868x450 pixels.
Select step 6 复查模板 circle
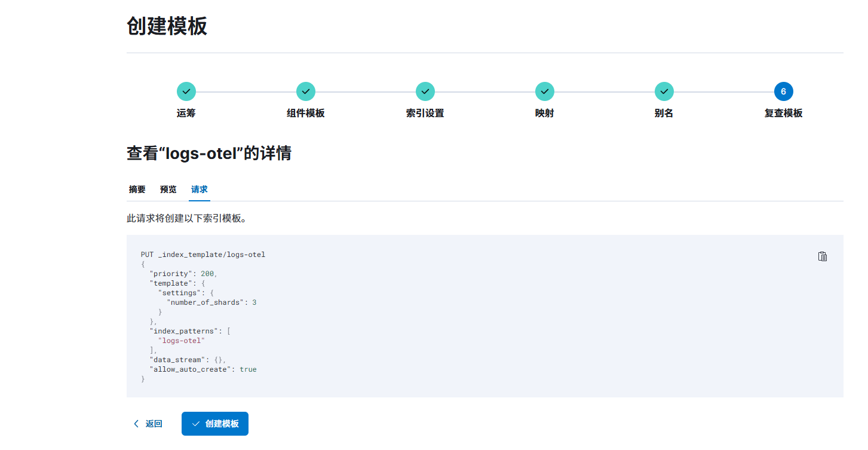click(784, 92)
